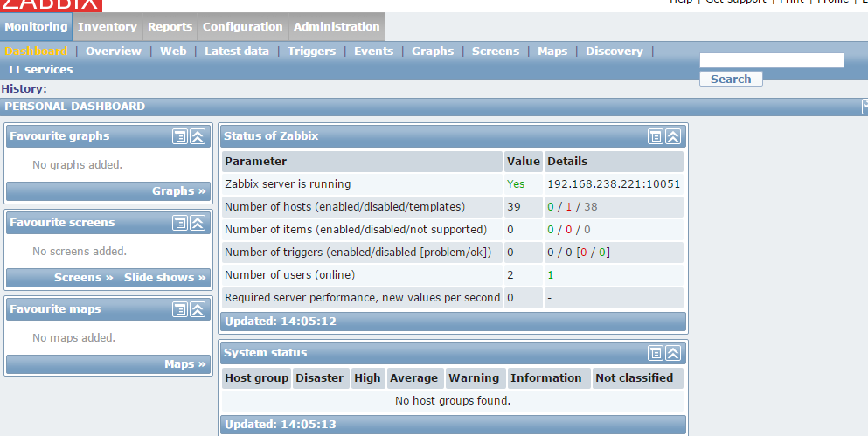This screenshot has height=436, width=868.
Task: Follow the Graphs » link
Action: click(179, 190)
